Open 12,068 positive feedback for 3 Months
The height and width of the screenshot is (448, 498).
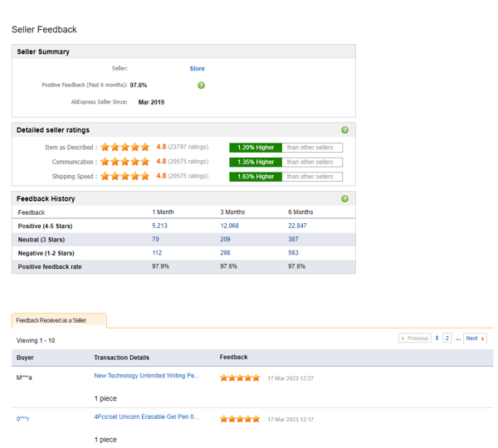[x=229, y=226]
